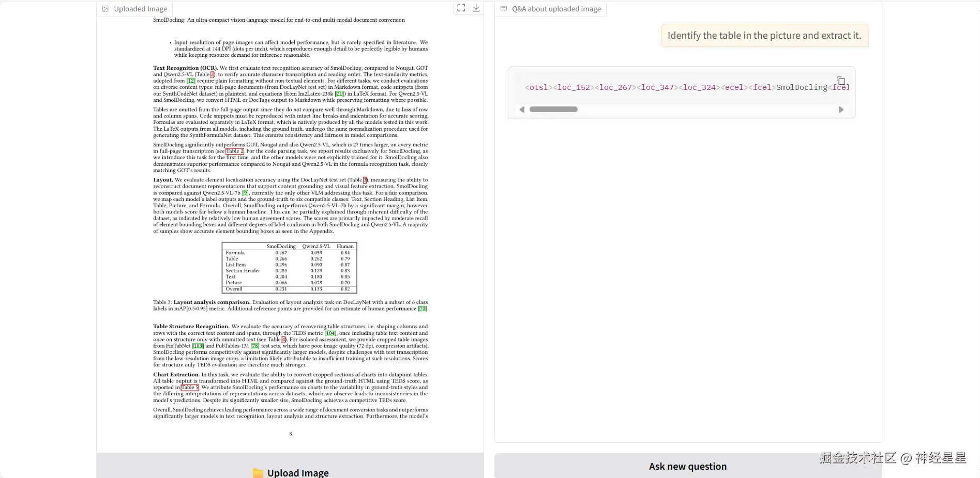Open the uploaded image in fullscreen view

click(461, 8)
